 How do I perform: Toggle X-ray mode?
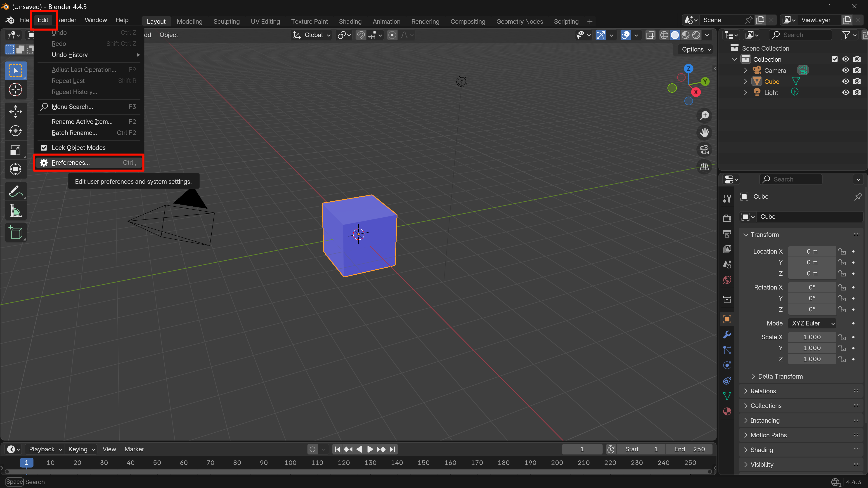(x=650, y=35)
